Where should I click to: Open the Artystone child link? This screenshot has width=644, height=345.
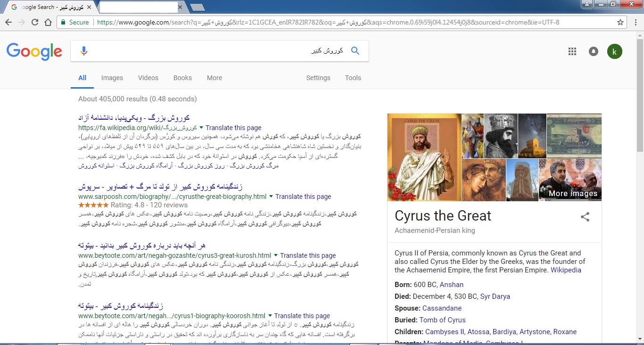point(535,332)
